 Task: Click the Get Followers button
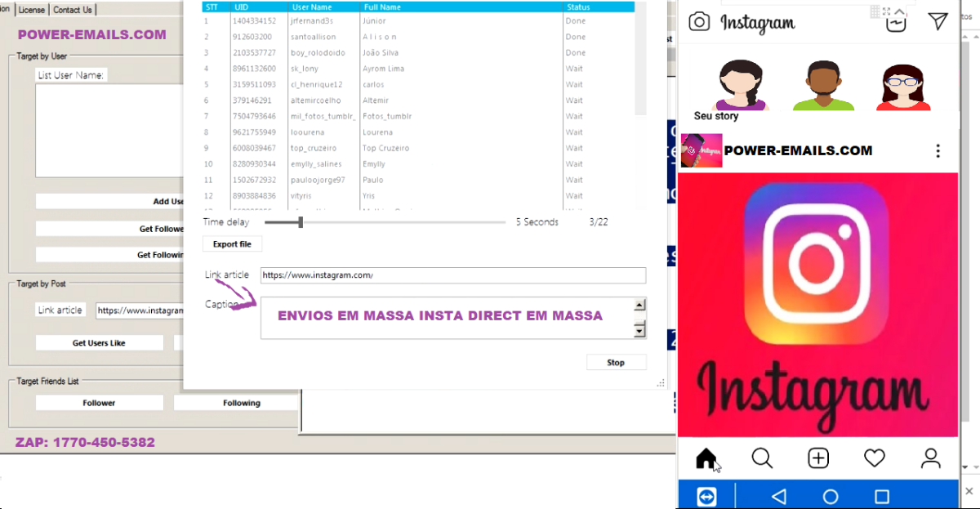click(109, 229)
